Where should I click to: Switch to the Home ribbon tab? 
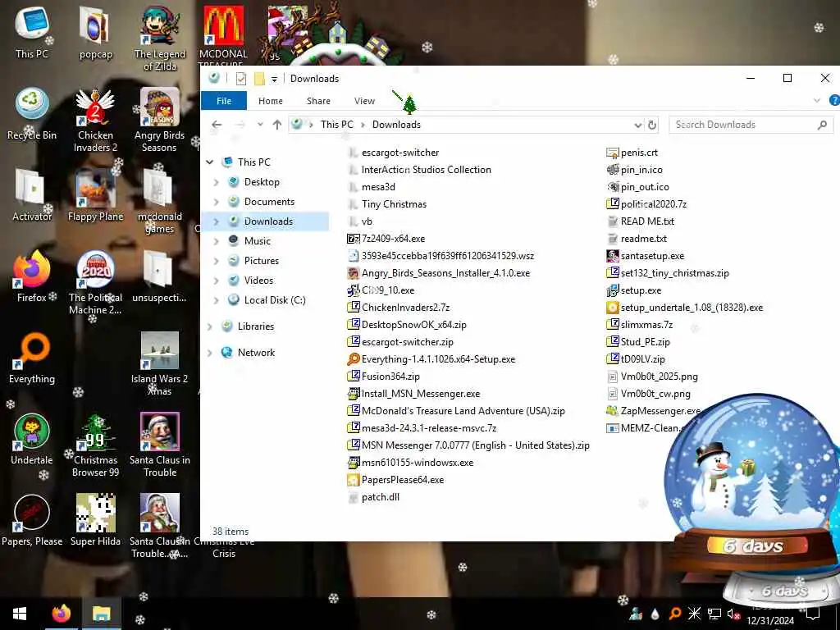pos(271,101)
